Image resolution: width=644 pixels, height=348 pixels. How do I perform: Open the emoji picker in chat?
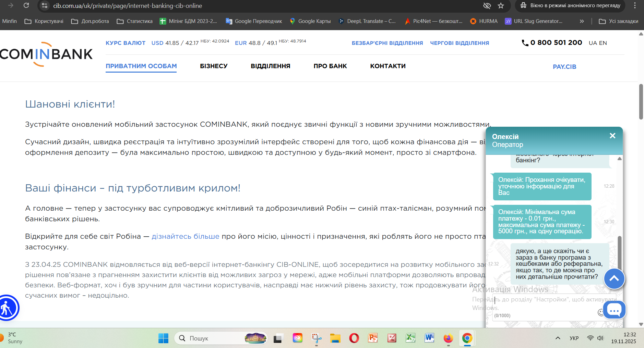[601, 312]
